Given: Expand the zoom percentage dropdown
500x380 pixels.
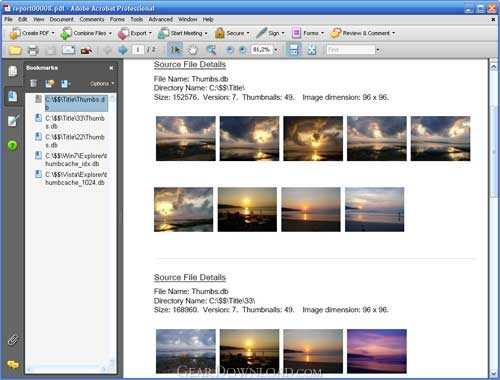Looking at the screenshot, I should point(276,50).
